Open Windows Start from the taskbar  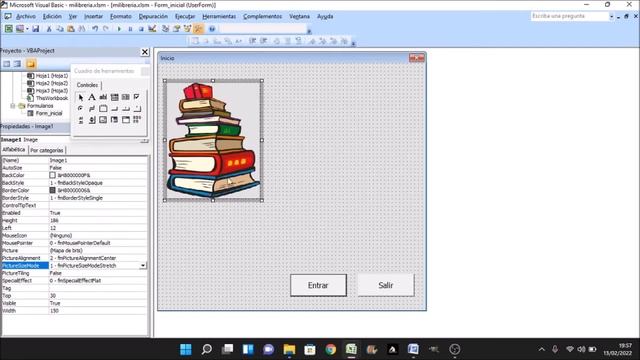click(x=186, y=349)
